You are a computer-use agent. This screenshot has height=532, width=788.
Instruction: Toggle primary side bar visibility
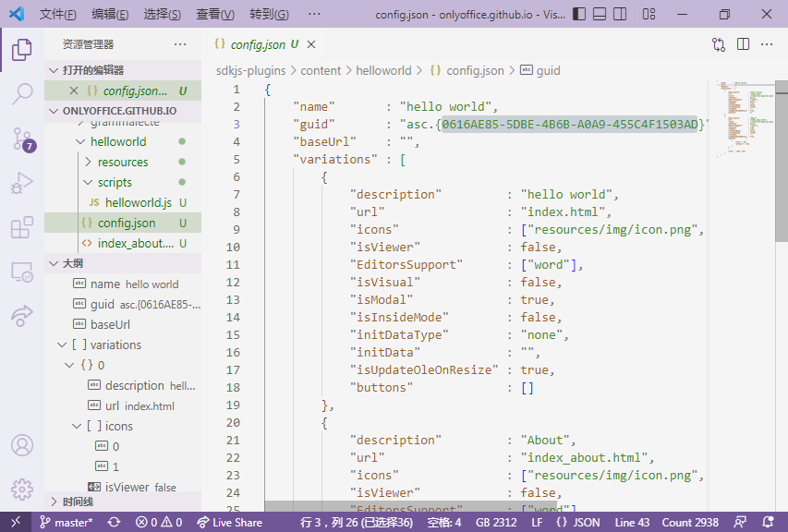pyautogui.click(x=579, y=14)
